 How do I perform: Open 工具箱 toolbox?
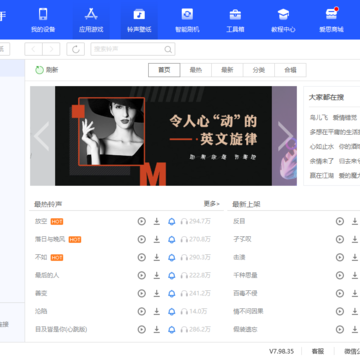click(x=235, y=20)
